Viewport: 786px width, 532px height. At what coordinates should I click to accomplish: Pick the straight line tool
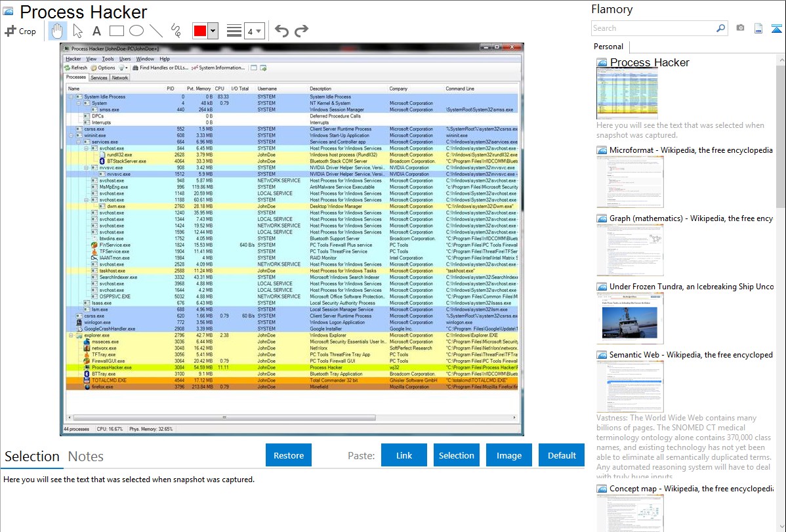point(156,31)
